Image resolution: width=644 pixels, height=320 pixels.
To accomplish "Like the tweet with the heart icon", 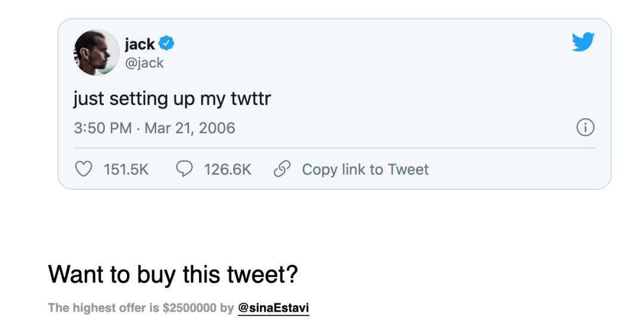I will [x=84, y=170].
